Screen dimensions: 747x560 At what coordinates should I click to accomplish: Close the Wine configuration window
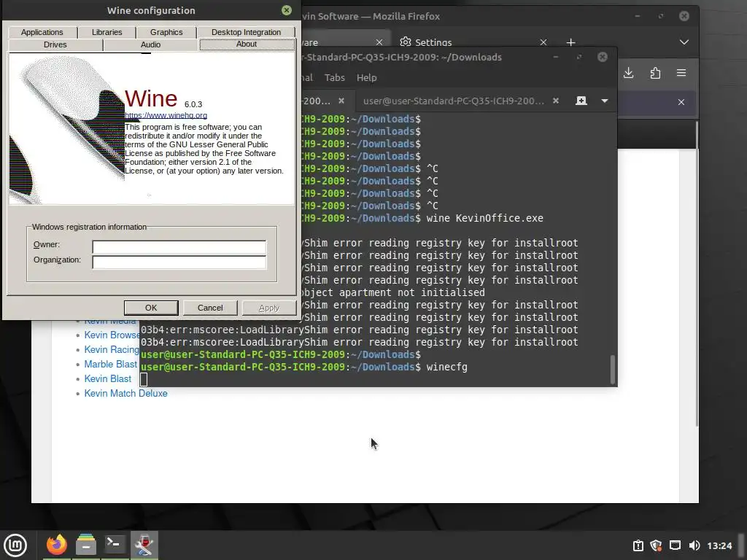[286, 10]
